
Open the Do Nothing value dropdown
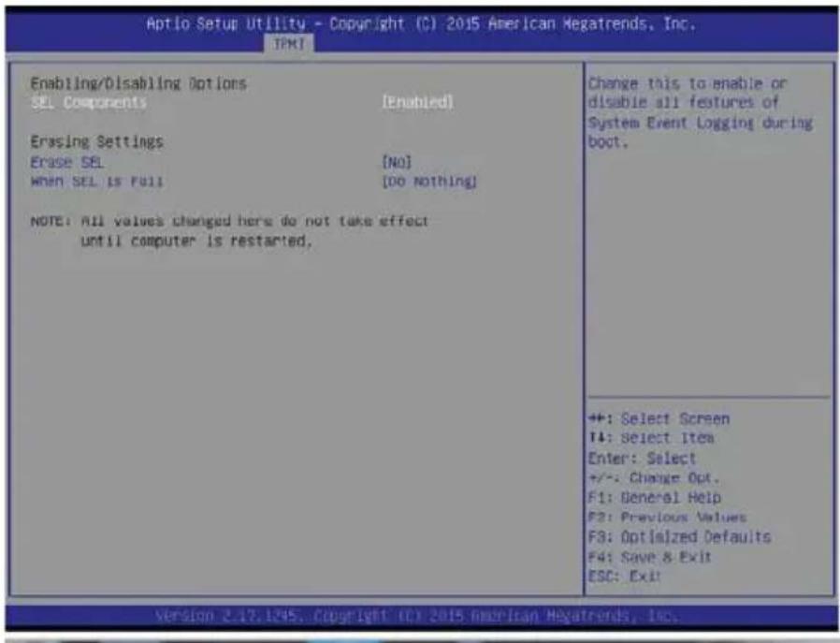click(x=429, y=182)
